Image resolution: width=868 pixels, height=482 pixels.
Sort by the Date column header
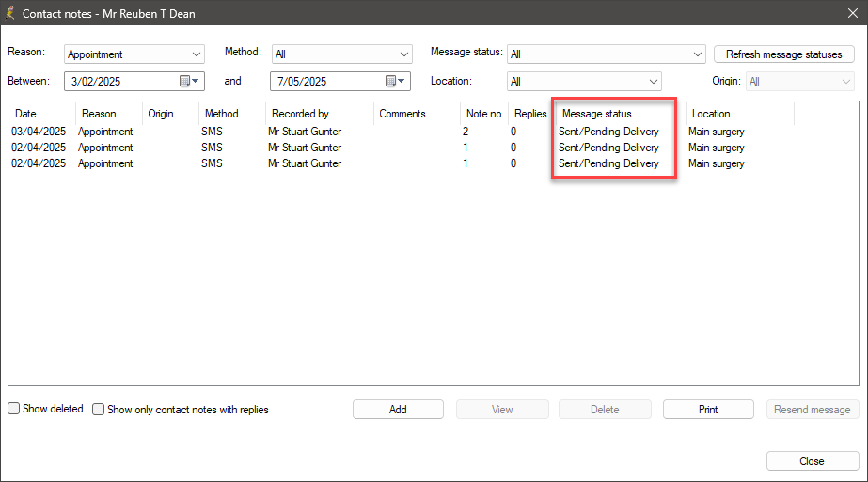click(26, 114)
